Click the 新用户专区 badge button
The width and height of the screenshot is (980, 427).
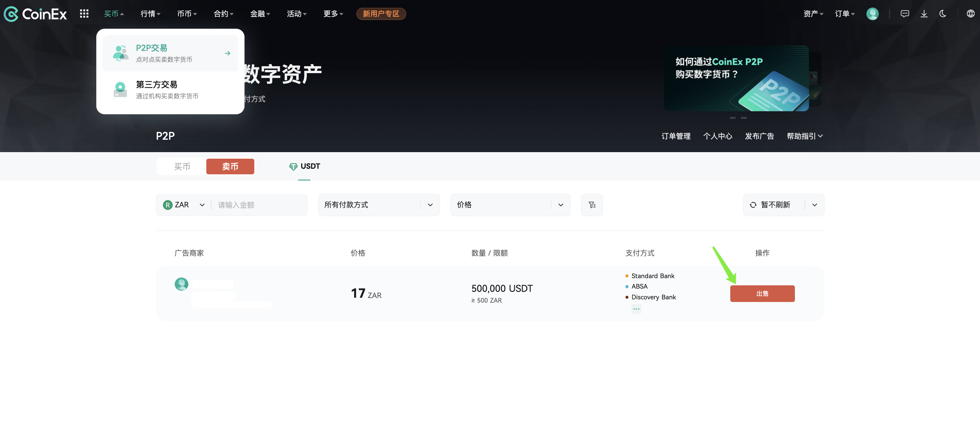click(381, 14)
